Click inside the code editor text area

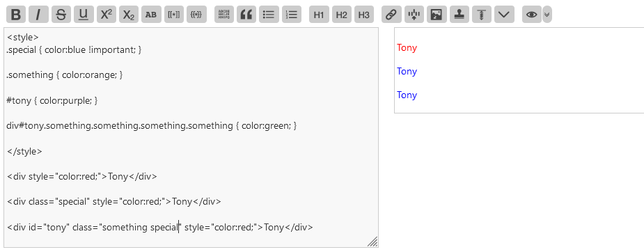point(191,138)
